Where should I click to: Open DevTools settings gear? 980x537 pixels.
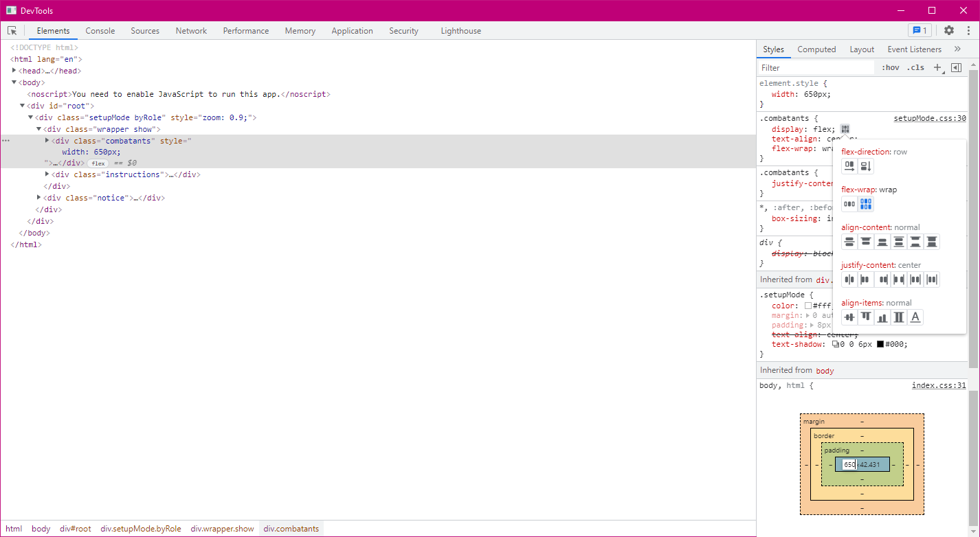click(x=949, y=30)
